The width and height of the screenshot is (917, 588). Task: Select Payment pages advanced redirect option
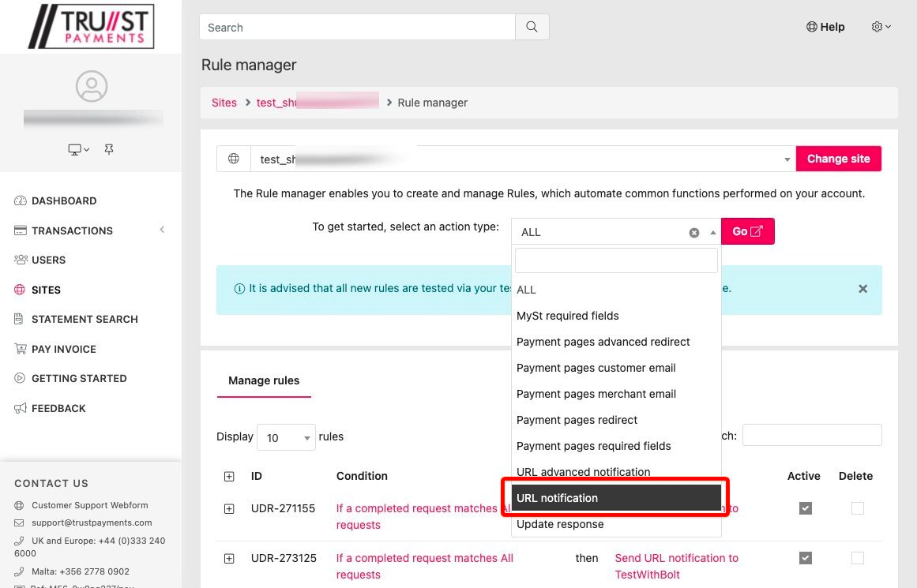616,342
